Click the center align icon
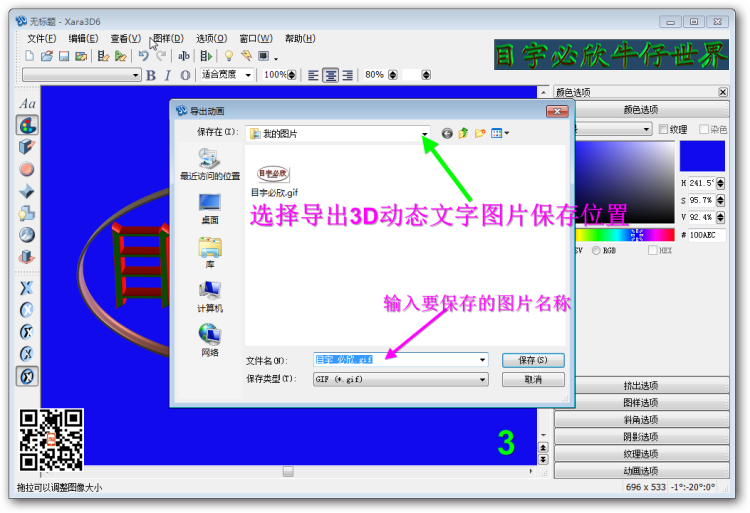 (x=331, y=75)
